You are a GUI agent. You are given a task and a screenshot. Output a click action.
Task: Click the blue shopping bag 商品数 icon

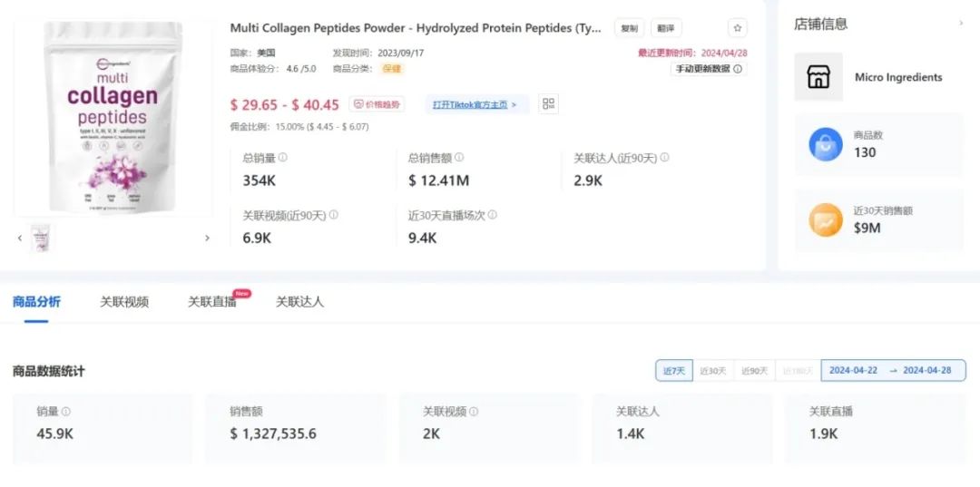point(826,144)
